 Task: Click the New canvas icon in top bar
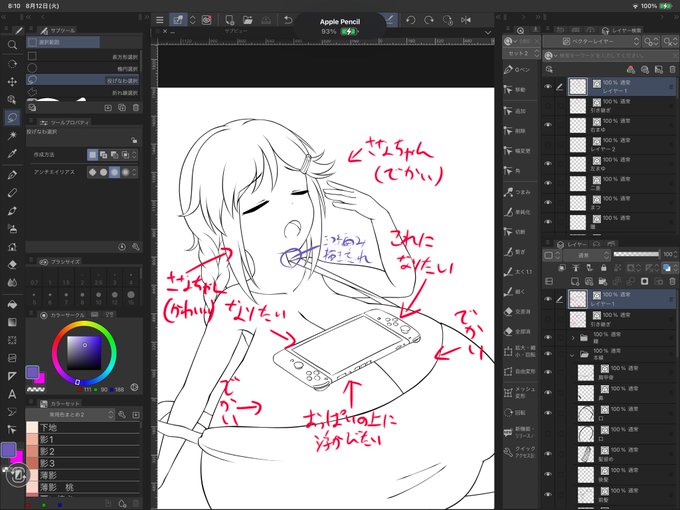229,20
